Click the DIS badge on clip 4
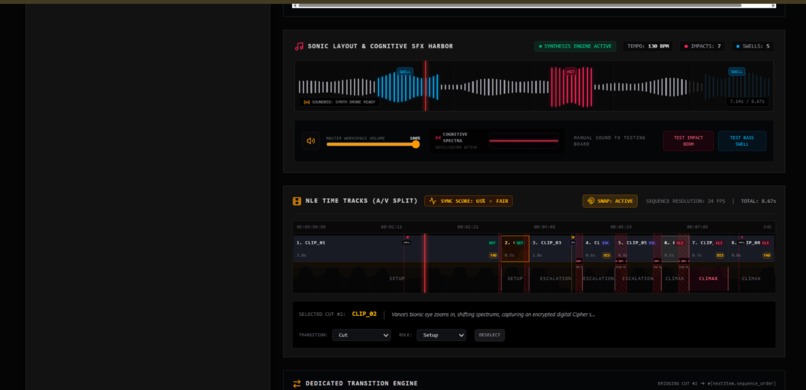The image size is (806, 390). tap(607, 255)
